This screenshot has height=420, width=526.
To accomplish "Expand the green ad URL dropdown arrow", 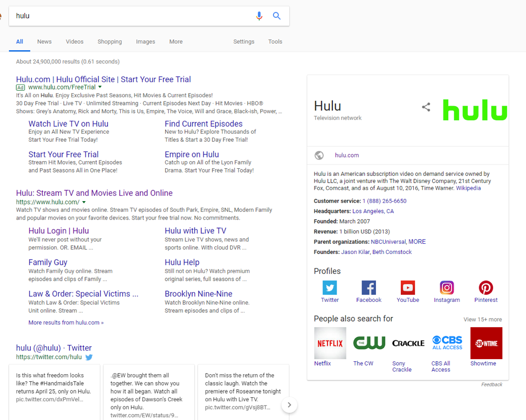I will point(100,87).
